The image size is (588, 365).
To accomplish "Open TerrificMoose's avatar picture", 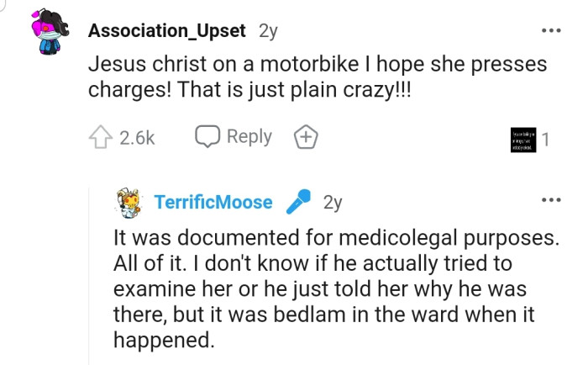I will [x=129, y=202].
